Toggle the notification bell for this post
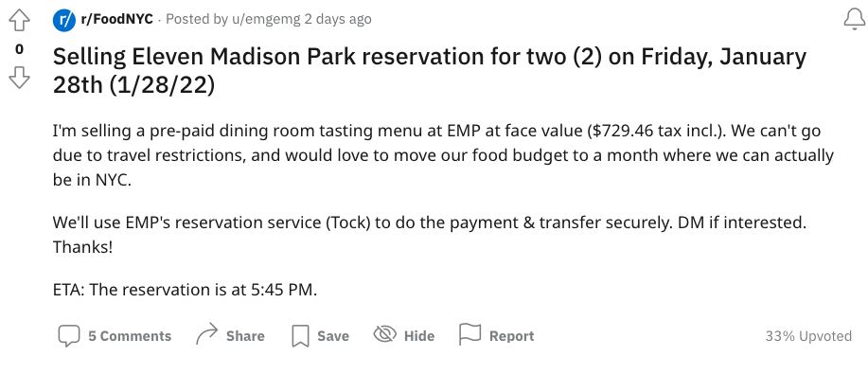The height and width of the screenshot is (374, 868). (x=854, y=20)
